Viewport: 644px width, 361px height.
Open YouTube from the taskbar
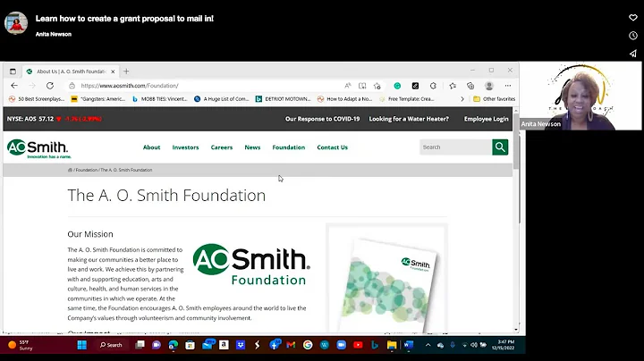point(358,345)
